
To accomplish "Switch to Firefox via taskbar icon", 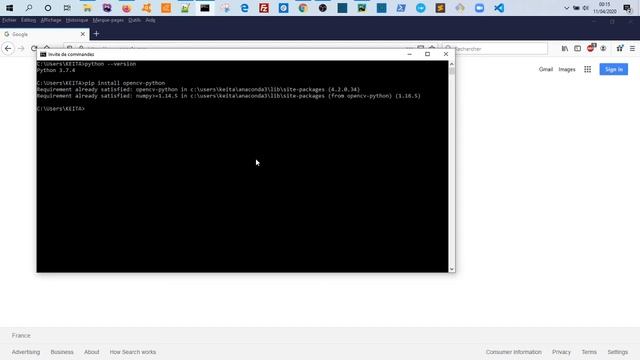I will point(127,8).
